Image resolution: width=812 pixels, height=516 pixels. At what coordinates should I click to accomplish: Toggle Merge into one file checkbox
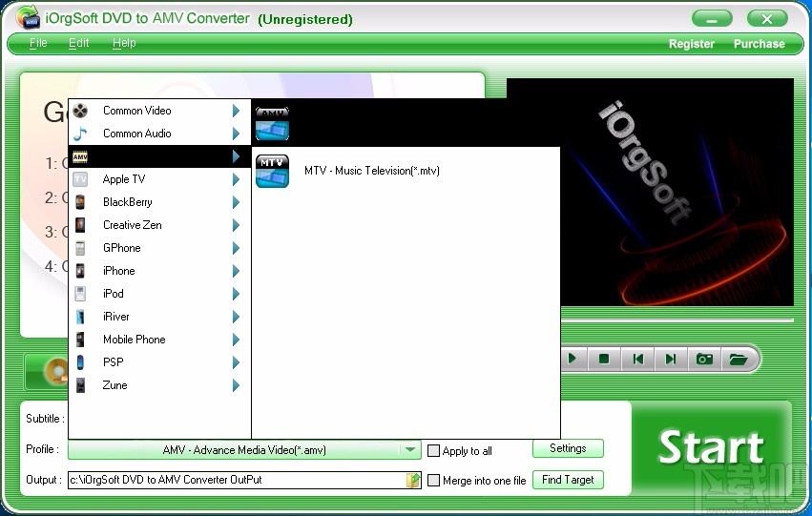tap(433, 481)
